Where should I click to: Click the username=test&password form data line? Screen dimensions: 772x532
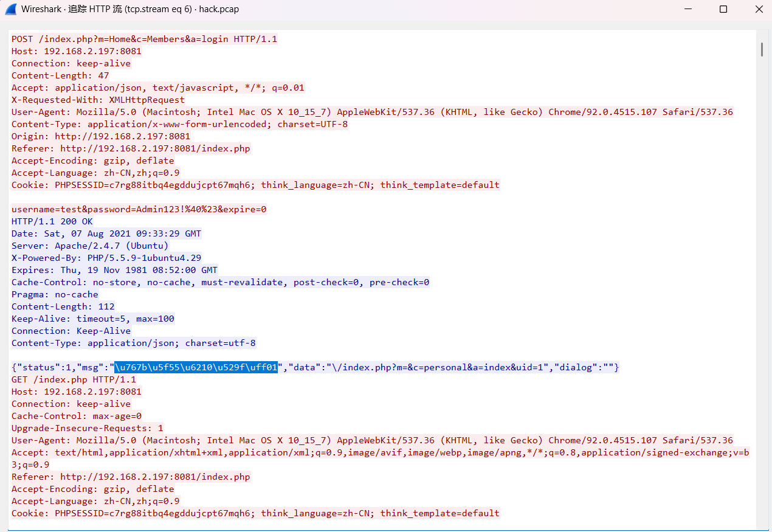tap(139, 209)
